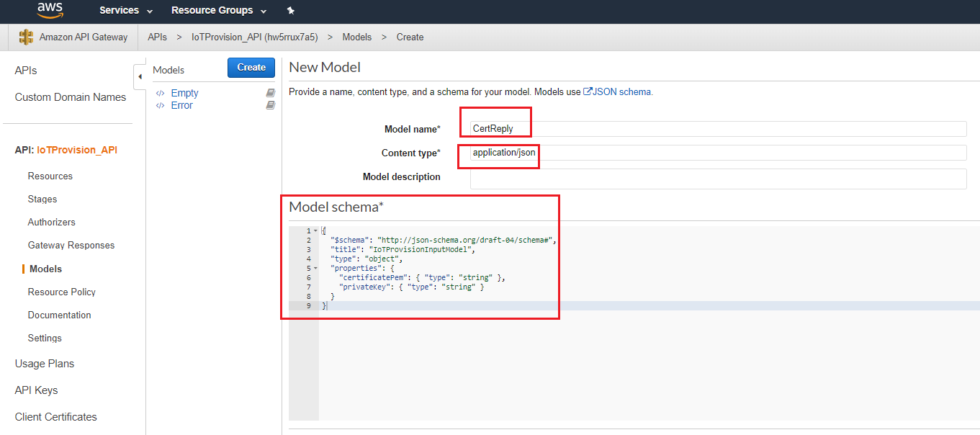Go to Resources in the sidebar
Image resolution: width=980 pixels, height=435 pixels.
pos(50,176)
